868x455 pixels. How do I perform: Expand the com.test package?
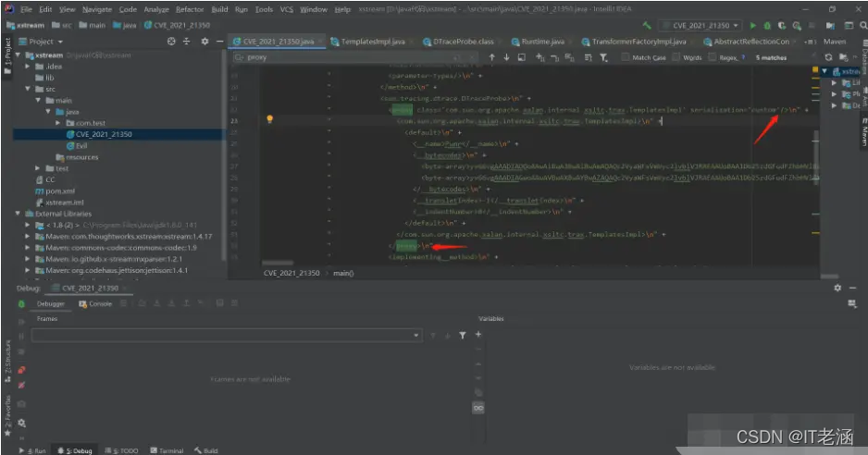point(57,123)
